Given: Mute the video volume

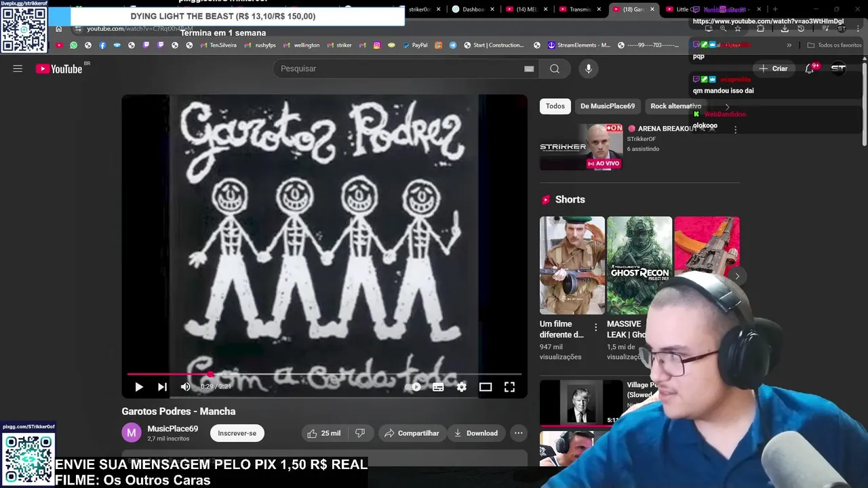Looking at the screenshot, I should [186, 387].
